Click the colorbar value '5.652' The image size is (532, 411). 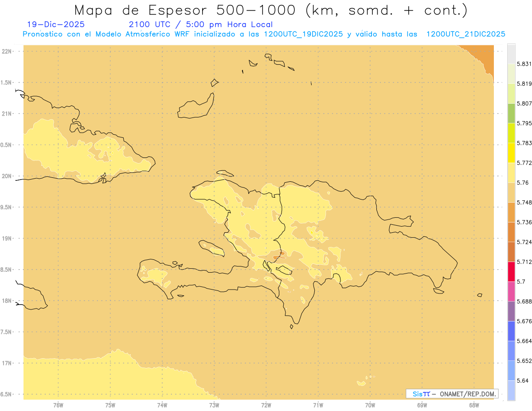click(x=524, y=361)
